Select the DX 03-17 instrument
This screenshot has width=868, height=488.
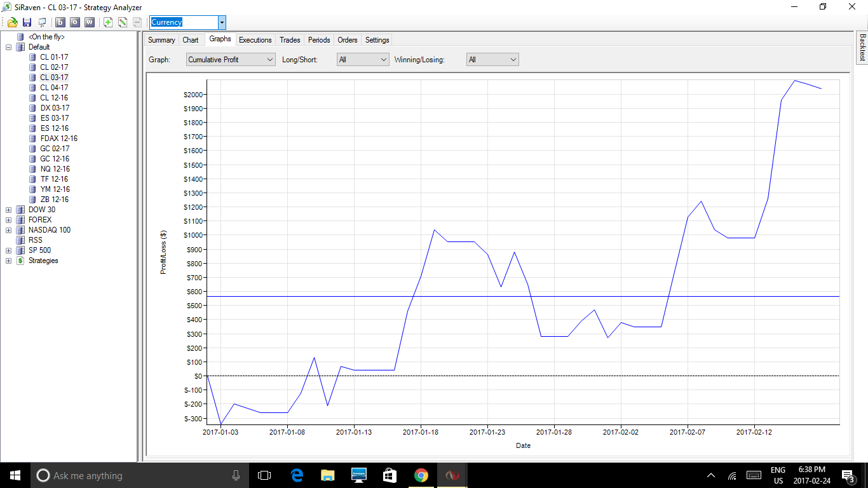[55, 108]
